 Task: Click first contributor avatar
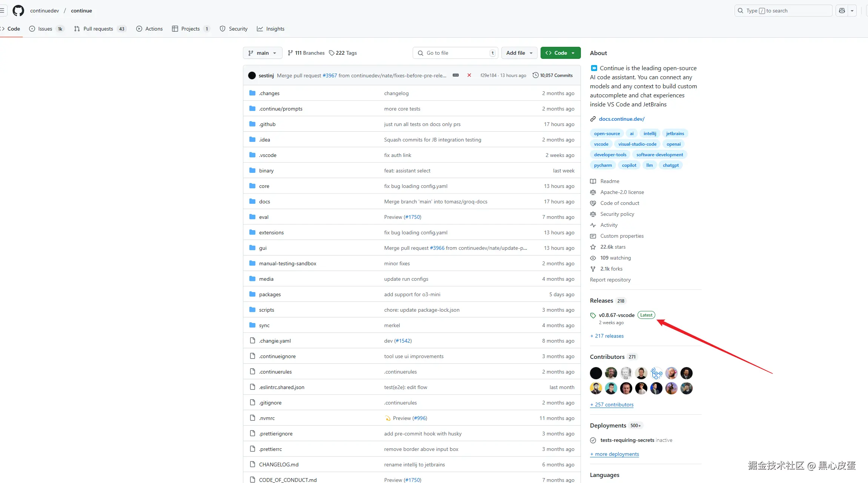click(596, 373)
